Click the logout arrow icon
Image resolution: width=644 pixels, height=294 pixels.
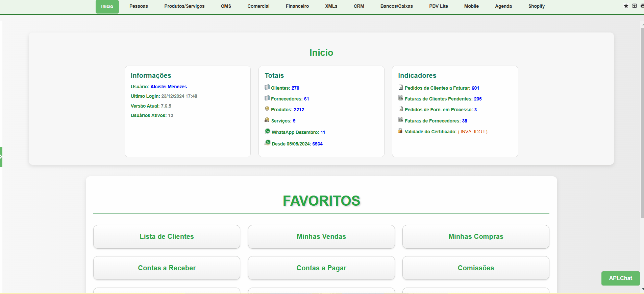tap(635, 6)
